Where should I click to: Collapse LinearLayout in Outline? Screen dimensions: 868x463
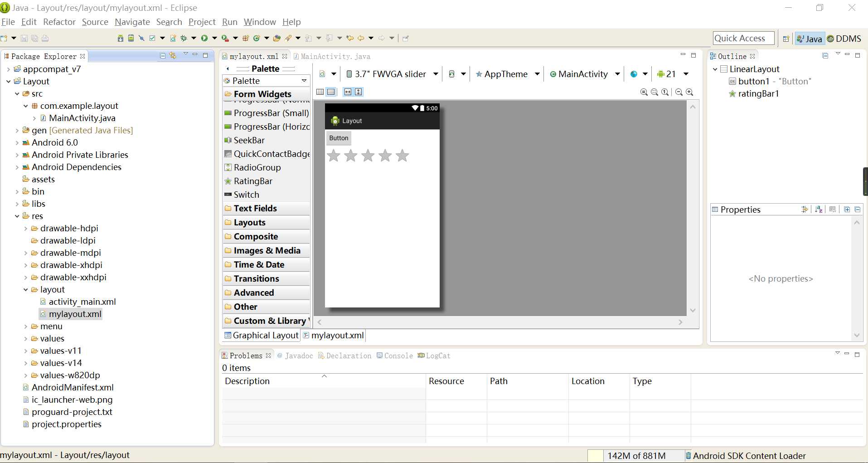pyautogui.click(x=715, y=69)
